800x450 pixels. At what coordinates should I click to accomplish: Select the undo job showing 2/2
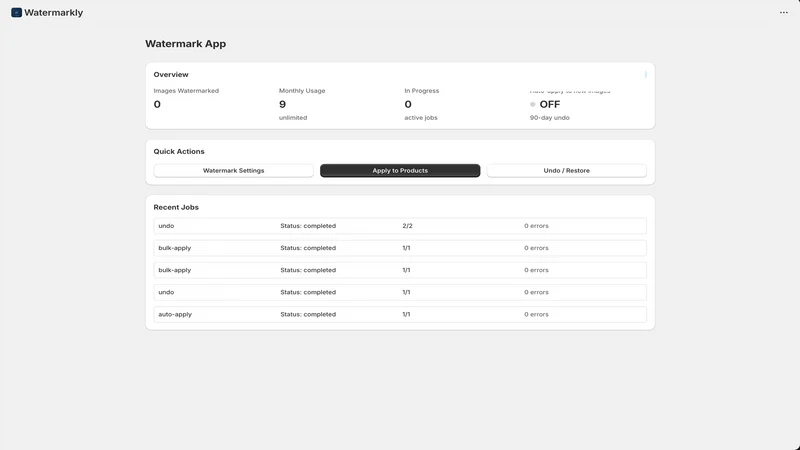pos(400,226)
